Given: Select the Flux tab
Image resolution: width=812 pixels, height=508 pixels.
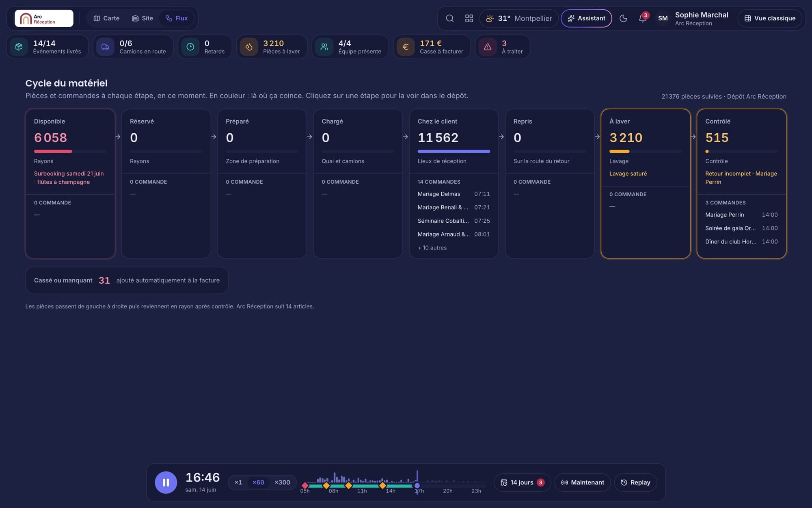Looking at the screenshot, I should [x=177, y=18].
